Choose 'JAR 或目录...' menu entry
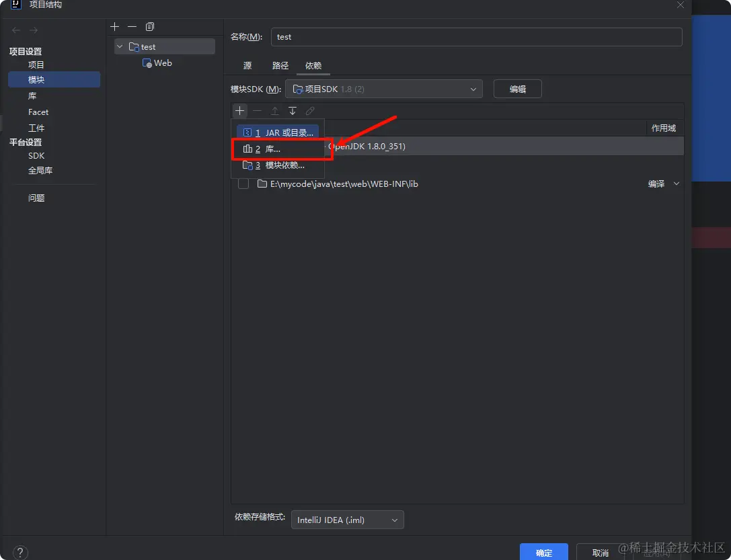 tap(278, 133)
